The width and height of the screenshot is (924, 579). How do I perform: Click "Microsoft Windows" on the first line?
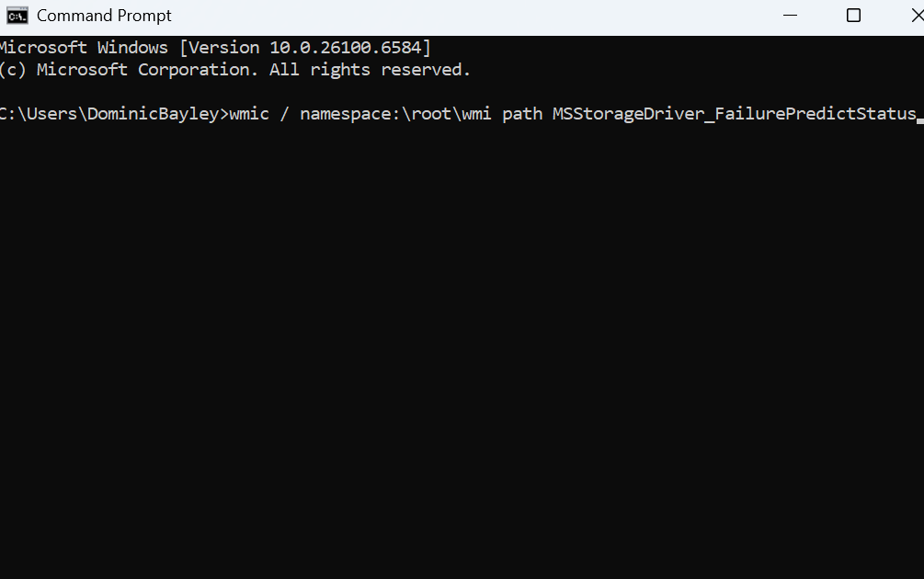[x=83, y=47]
